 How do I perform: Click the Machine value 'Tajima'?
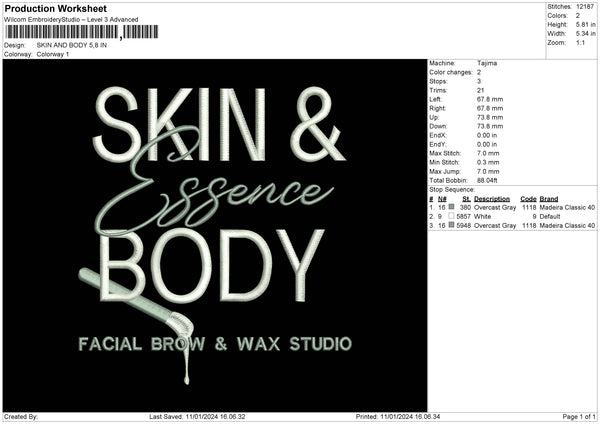coord(487,63)
